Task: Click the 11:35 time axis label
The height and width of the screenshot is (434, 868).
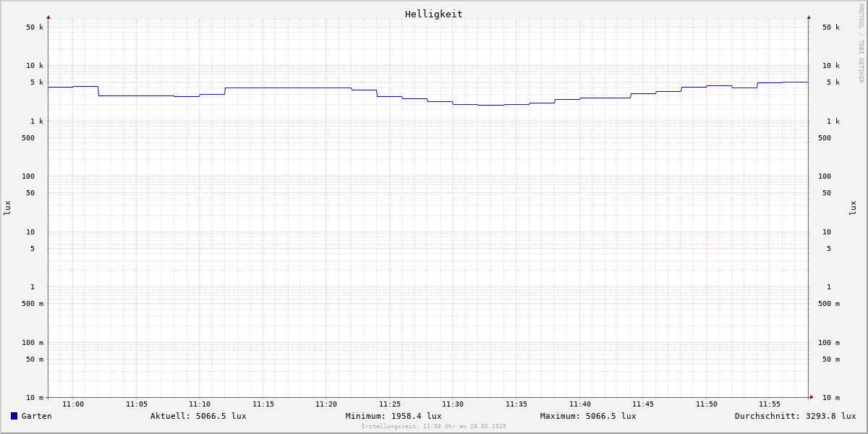Action: tap(516, 404)
